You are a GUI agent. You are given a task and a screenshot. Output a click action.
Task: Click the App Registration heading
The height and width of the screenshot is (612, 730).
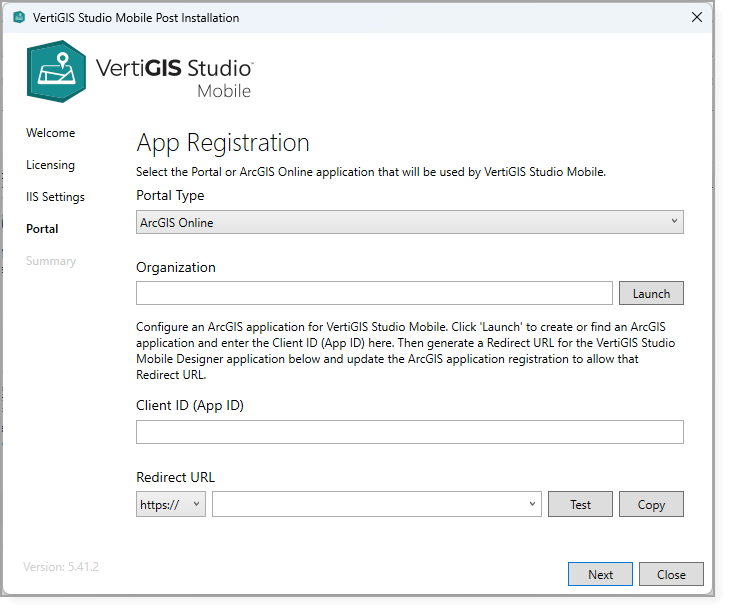[223, 142]
